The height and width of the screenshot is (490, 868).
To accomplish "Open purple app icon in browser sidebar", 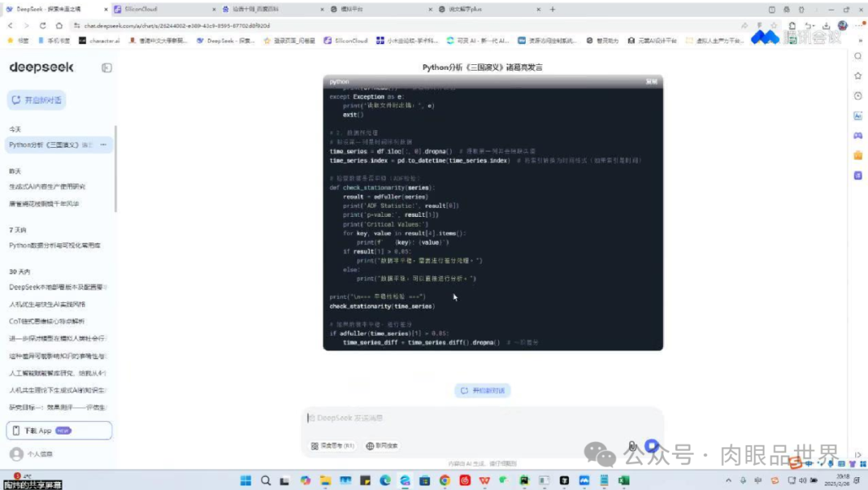I will tap(858, 175).
